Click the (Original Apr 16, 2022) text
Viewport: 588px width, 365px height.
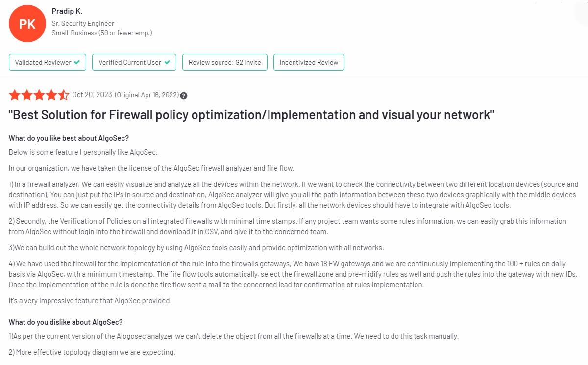[147, 95]
